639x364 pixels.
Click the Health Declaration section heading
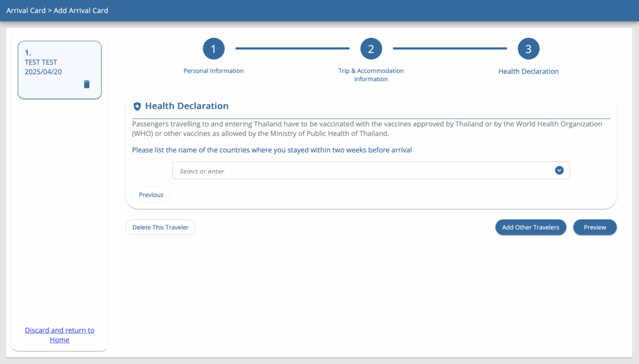point(187,106)
